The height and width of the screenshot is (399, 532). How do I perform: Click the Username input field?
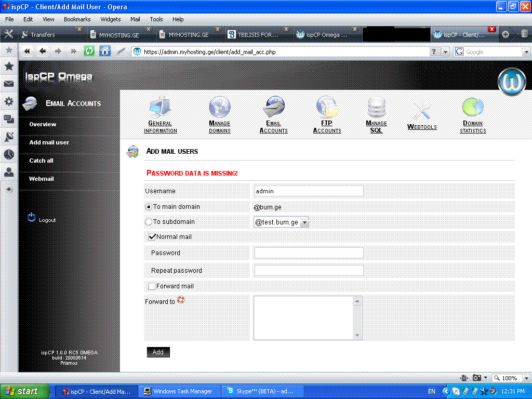pyautogui.click(x=309, y=191)
